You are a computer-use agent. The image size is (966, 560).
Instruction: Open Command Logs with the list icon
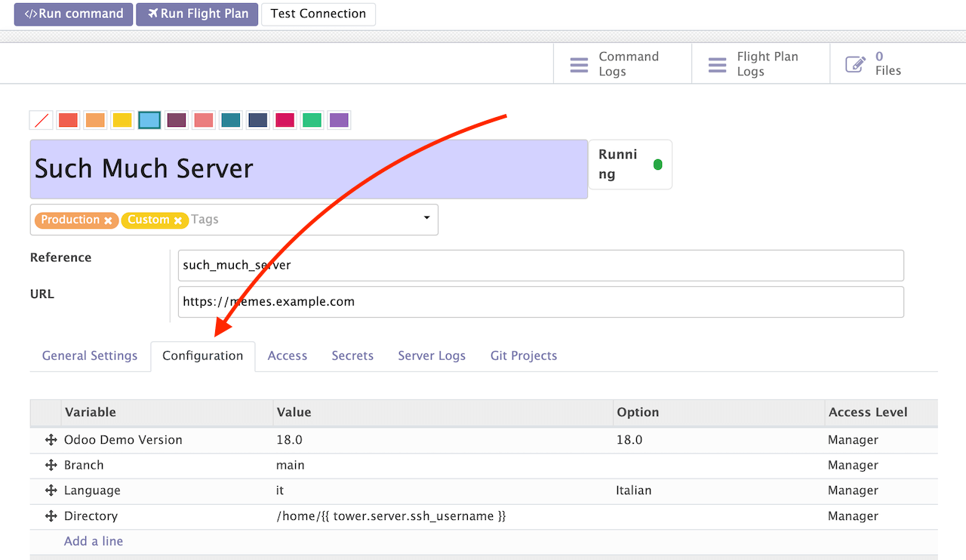[579, 65]
